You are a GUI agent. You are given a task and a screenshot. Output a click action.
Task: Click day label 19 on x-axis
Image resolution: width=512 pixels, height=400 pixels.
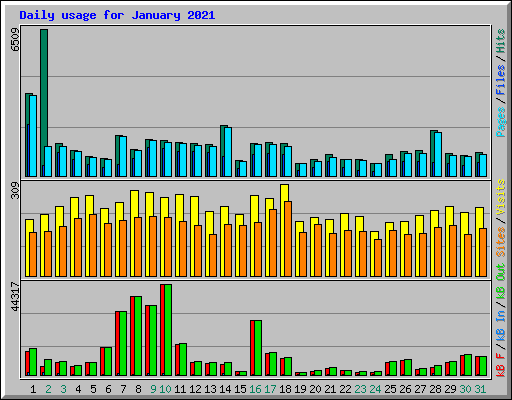coord(300,389)
